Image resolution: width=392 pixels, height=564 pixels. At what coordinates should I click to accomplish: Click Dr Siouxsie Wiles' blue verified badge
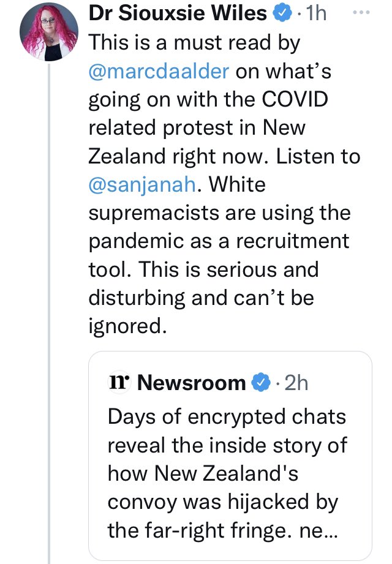point(281,14)
